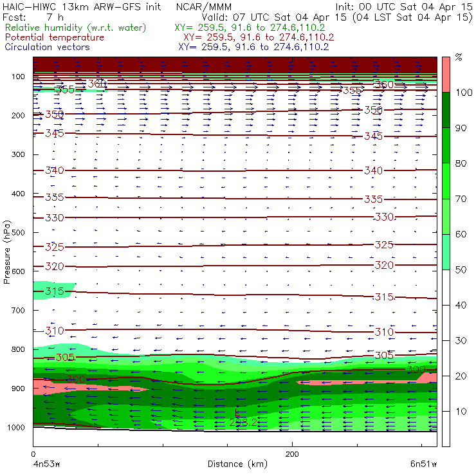The image size is (476, 476).
Task: Click the '500' pressure axis tick label
Action: 18,233
